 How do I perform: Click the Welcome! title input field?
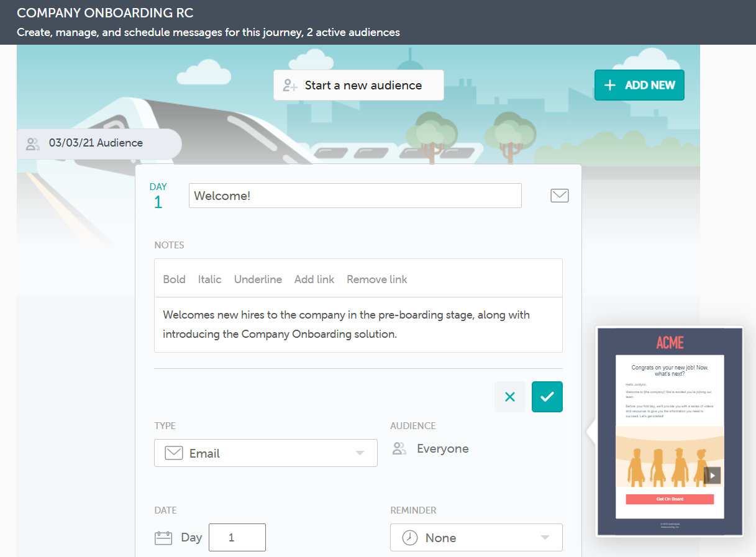click(355, 196)
